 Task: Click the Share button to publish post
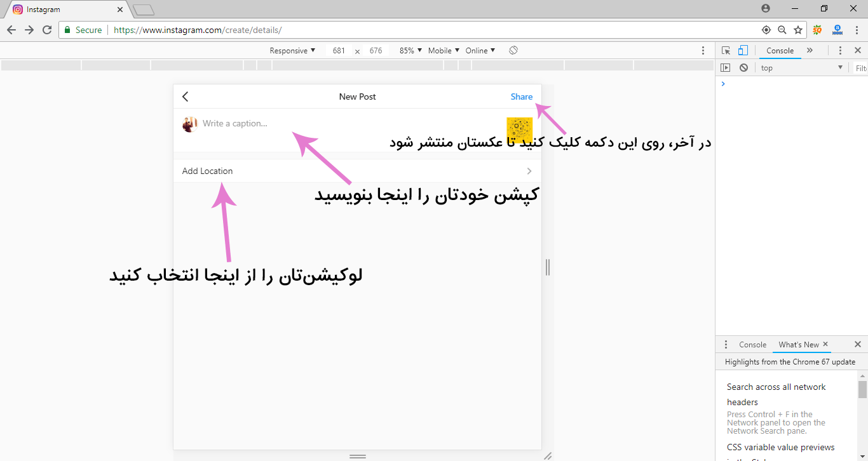(x=521, y=97)
